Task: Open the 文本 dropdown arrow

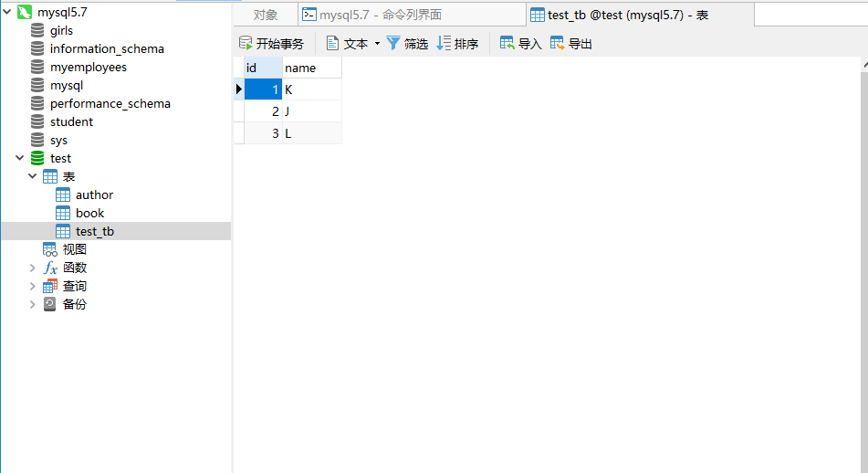Action: pyautogui.click(x=377, y=43)
